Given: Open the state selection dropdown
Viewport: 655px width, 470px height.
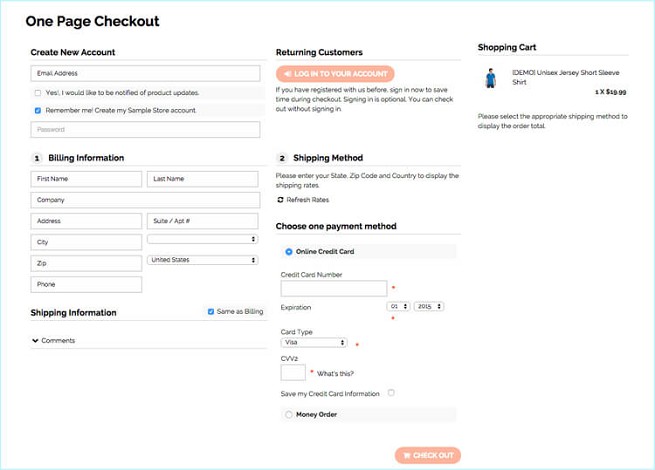Looking at the screenshot, I should tap(203, 239).
